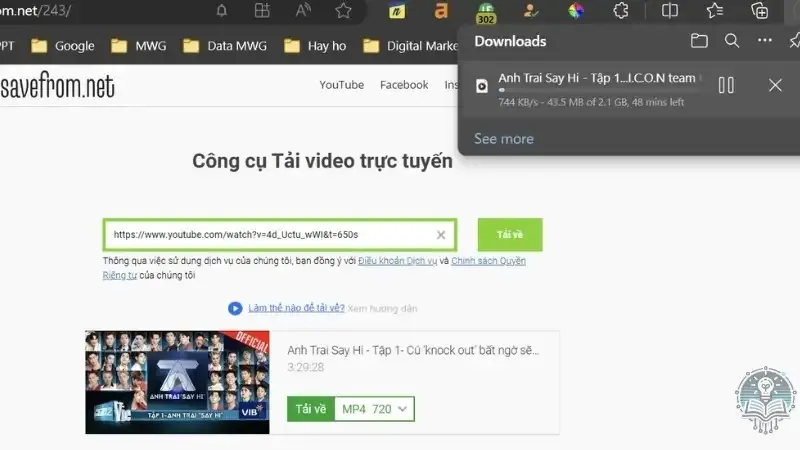Add page to favorites with star icon
The width and height of the screenshot is (800, 450).
[x=343, y=11]
